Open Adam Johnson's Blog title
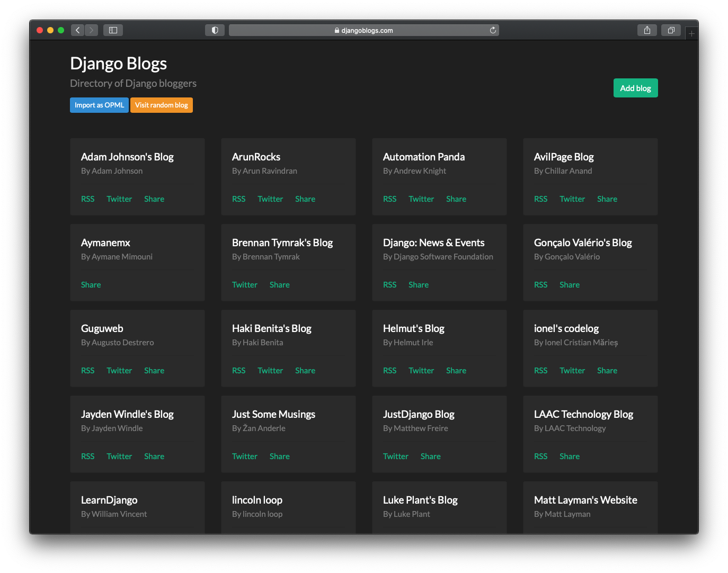Image resolution: width=728 pixels, height=573 pixels. (127, 157)
